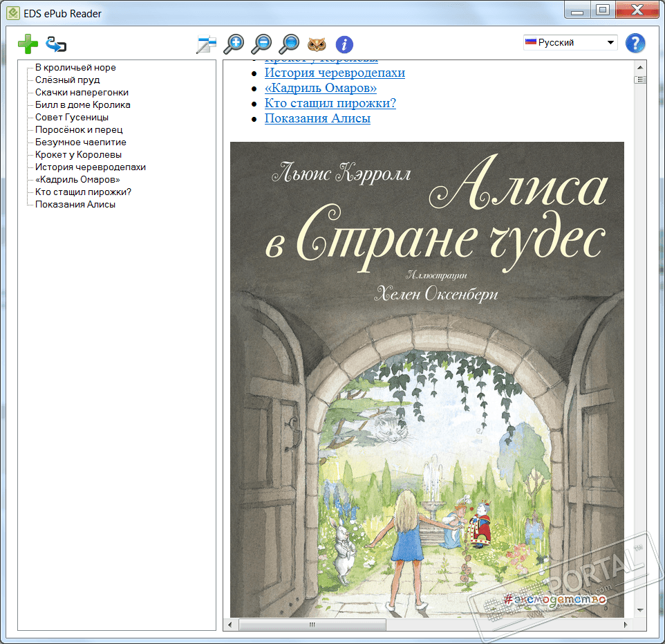Select 'В кроличьей норе' chapter in tree

point(75,68)
